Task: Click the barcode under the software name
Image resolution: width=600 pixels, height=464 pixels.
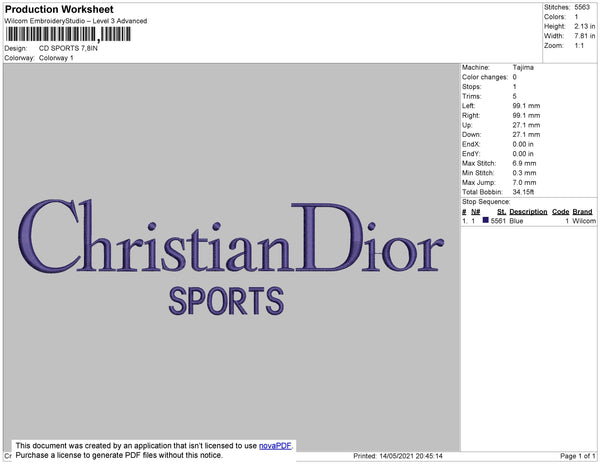Action: [x=68, y=34]
